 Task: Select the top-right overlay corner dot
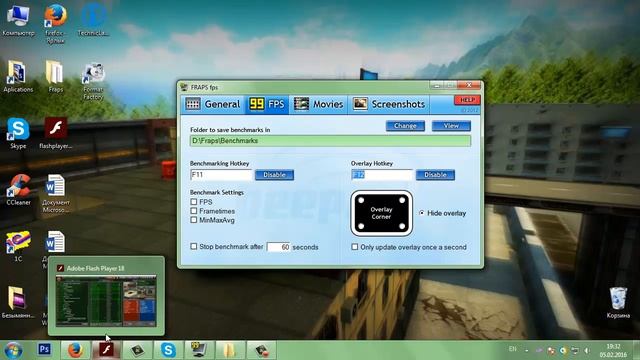click(x=402, y=200)
